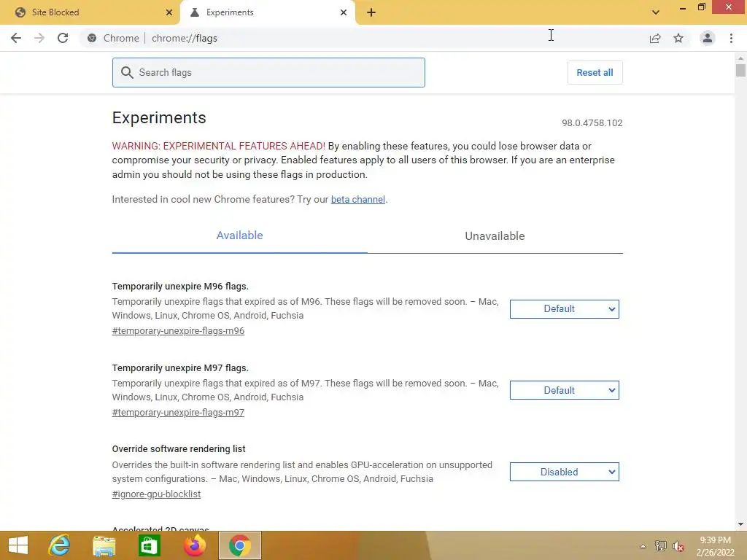Select the Experiments browser tab
The width and height of the screenshot is (747, 560).
pos(267,12)
